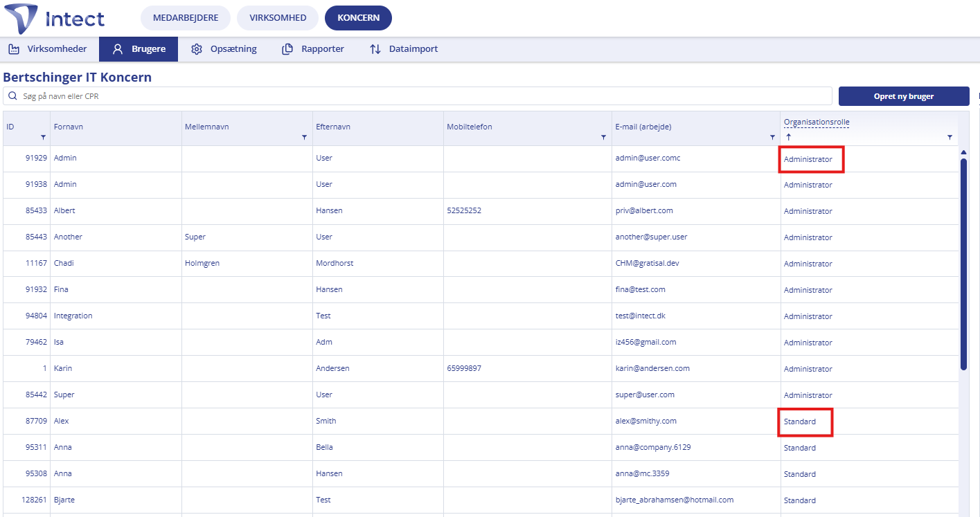Image resolution: width=980 pixels, height=517 pixels.
Task: Open the ID column filter
Action: coord(43,138)
